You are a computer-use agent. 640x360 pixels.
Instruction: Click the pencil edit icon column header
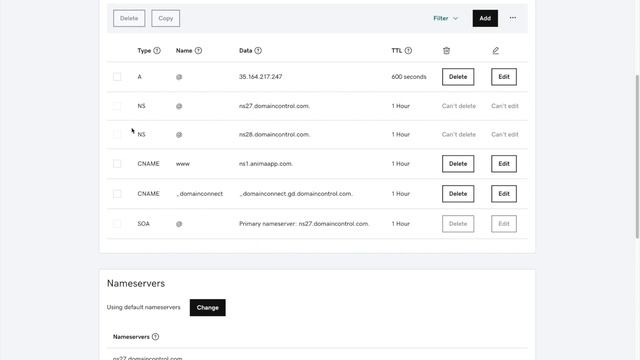(x=496, y=51)
